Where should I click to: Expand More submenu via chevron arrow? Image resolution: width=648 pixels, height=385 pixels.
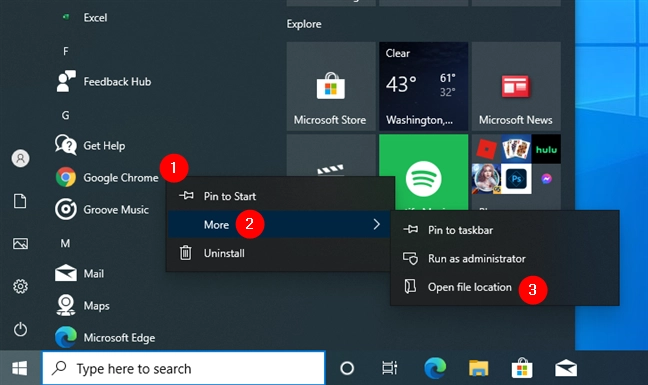(x=376, y=224)
